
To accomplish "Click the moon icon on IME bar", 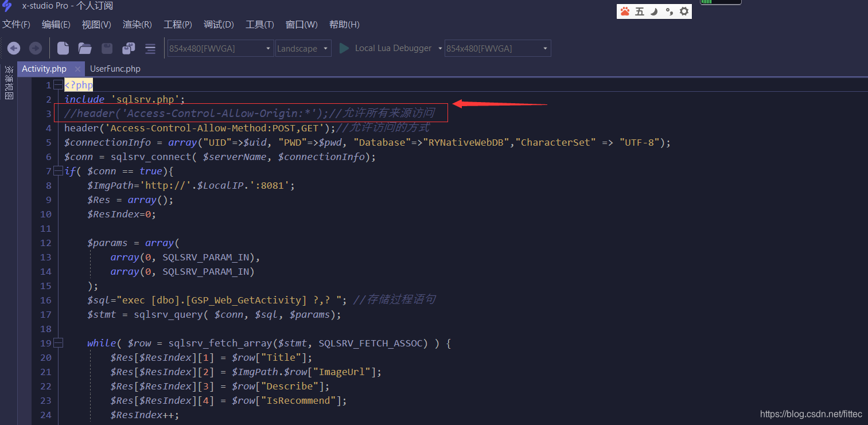I will point(654,11).
